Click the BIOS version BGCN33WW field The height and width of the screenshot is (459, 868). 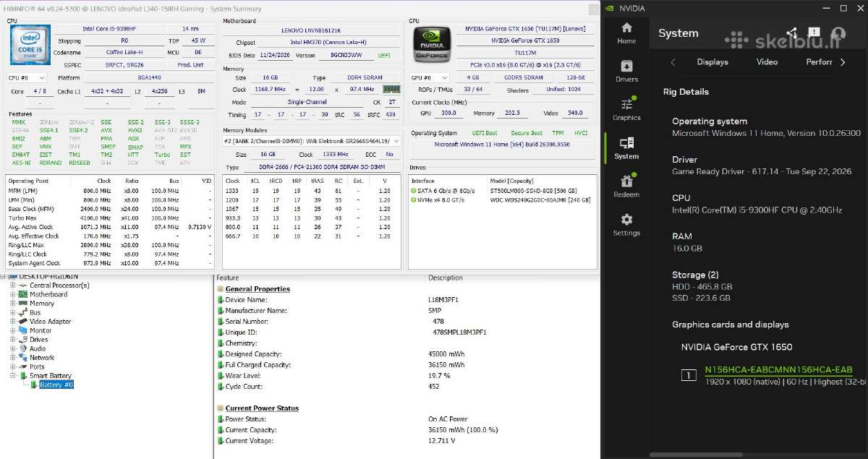[345, 55]
